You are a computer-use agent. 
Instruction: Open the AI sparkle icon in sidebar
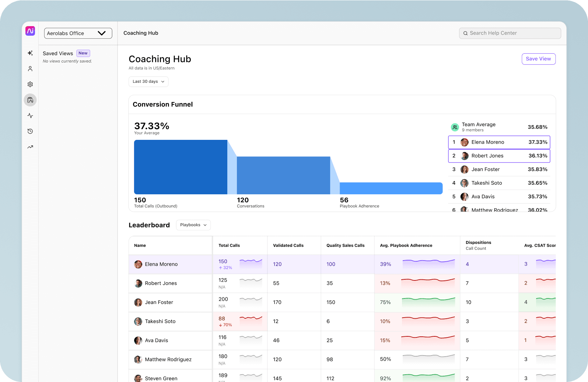pyautogui.click(x=30, y=53)
